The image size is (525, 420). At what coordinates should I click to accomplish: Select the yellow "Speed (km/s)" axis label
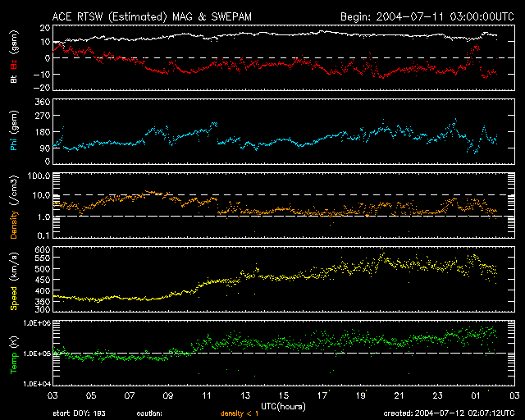pyautogui.click(x=14, y=281)
